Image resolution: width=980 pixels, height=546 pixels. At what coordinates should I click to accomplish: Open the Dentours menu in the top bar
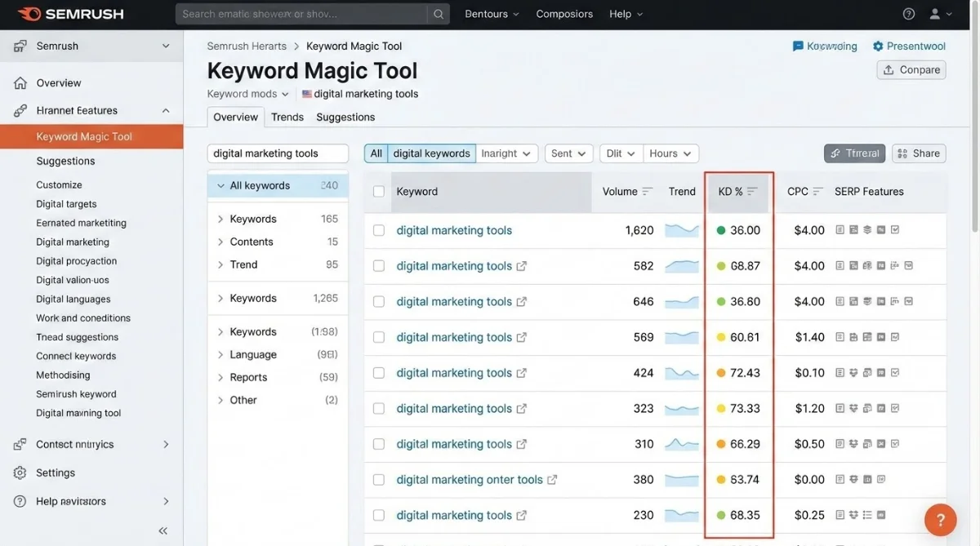pyautogui.click(x=492, y=13)
